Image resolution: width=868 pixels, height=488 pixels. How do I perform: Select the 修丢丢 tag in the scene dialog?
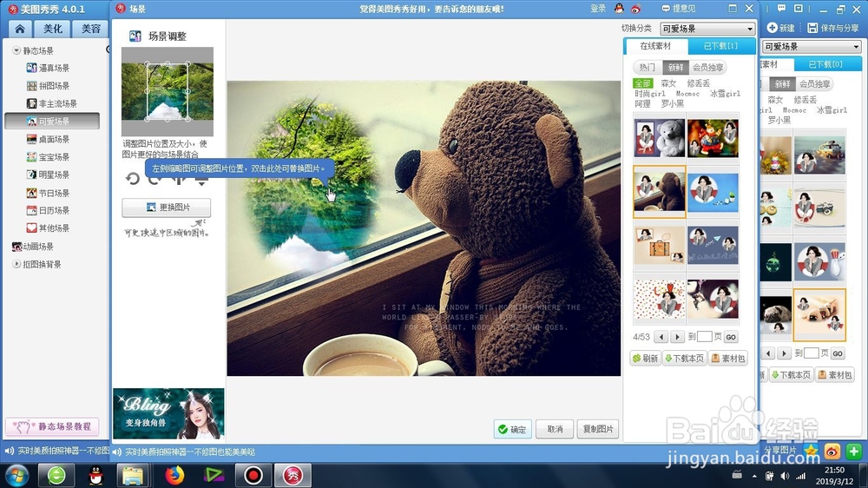pyautogui.click(x=699, y=83)
